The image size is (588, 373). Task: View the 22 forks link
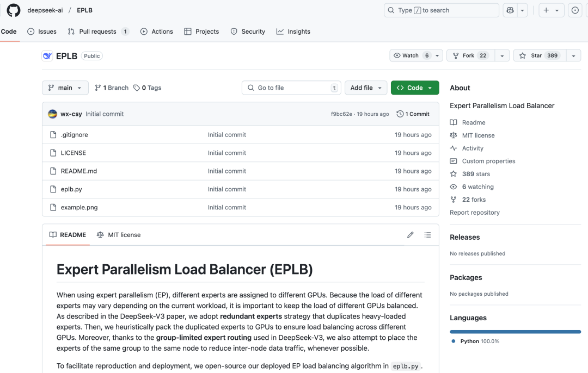click(x=468, y=200)
